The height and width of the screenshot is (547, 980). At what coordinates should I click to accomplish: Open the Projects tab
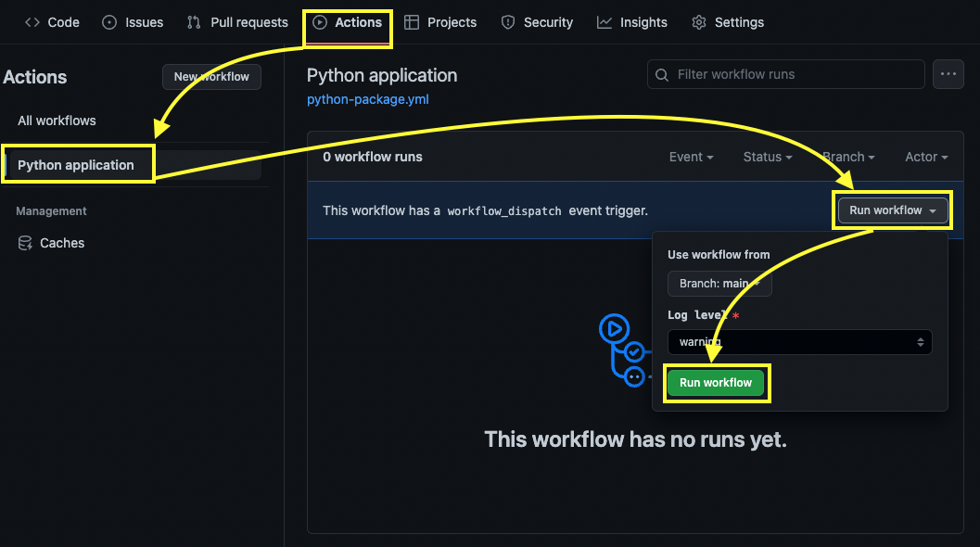[x=440, y=22]
